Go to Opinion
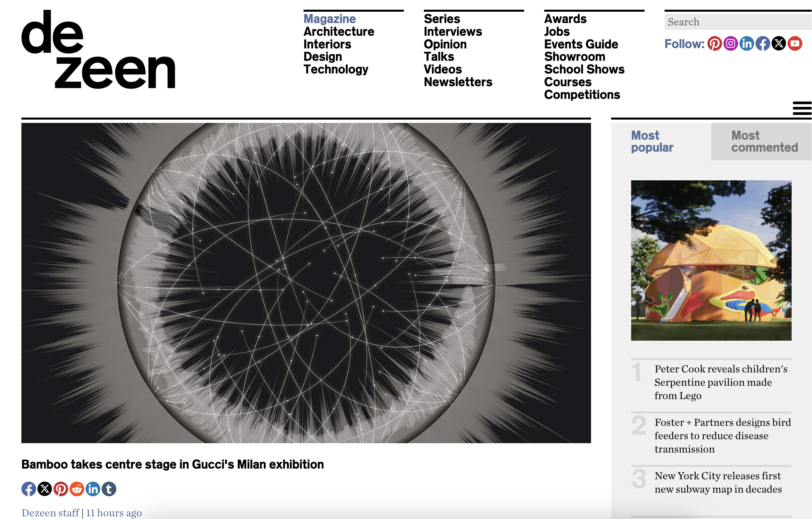Screen dimensions: 812x519 (x=445, y=44)
